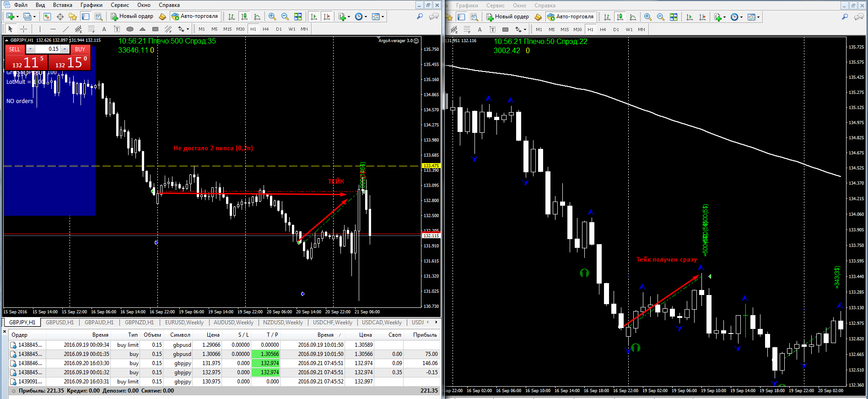Viewport: 868px width, 399px height.
Task: Toggle Terminal panel icon in left window
Action: [86, 16]
